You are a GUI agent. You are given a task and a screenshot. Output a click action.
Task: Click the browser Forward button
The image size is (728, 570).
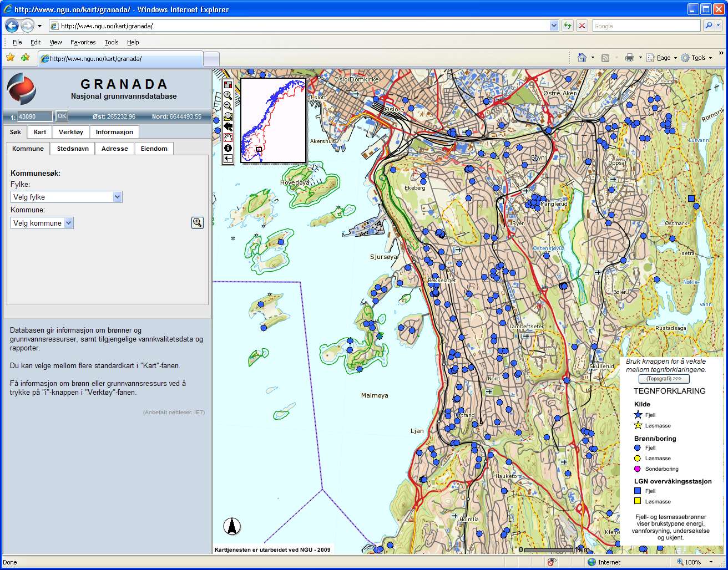tap(28, 26)
